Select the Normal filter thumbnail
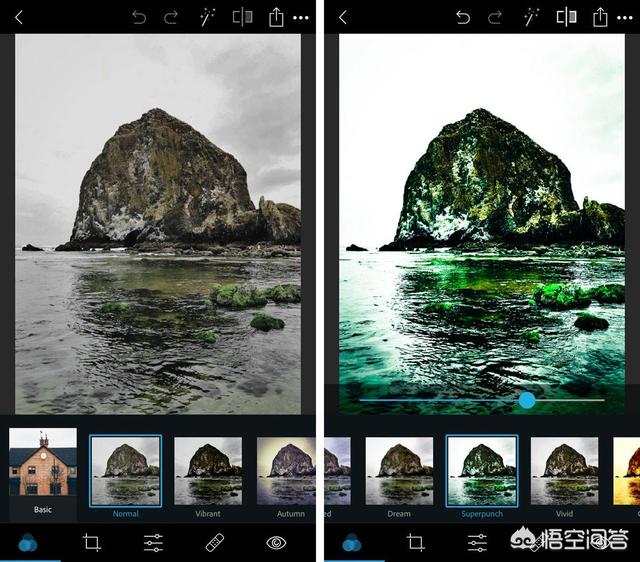 coord(125,471)
